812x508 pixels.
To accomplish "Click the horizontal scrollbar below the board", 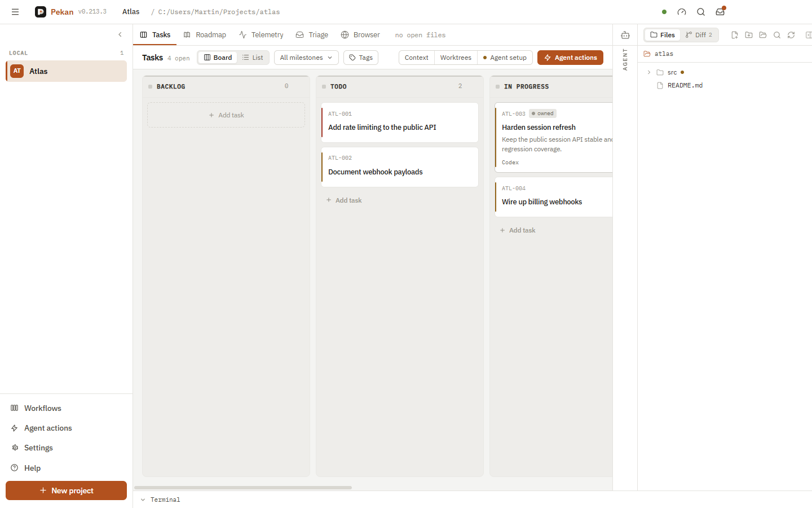I will click(243, 488).
